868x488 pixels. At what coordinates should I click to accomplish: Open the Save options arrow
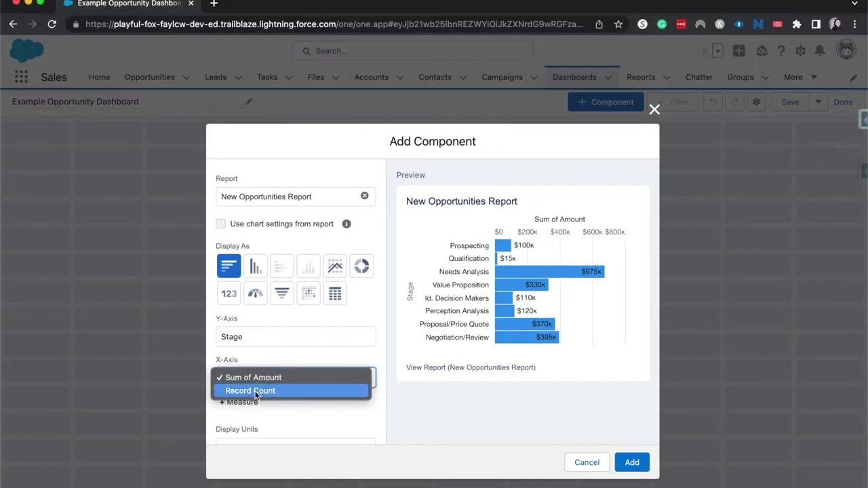click(818, 102)
